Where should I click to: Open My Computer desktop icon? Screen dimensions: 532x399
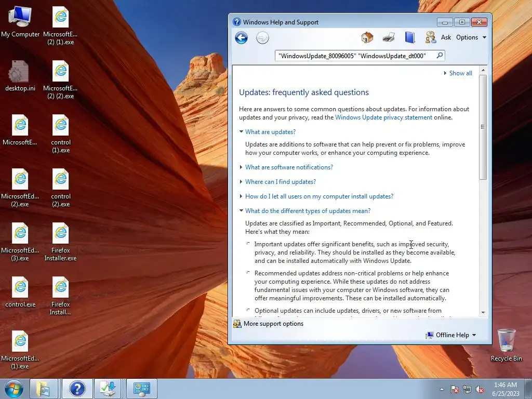tap(20, 22)
